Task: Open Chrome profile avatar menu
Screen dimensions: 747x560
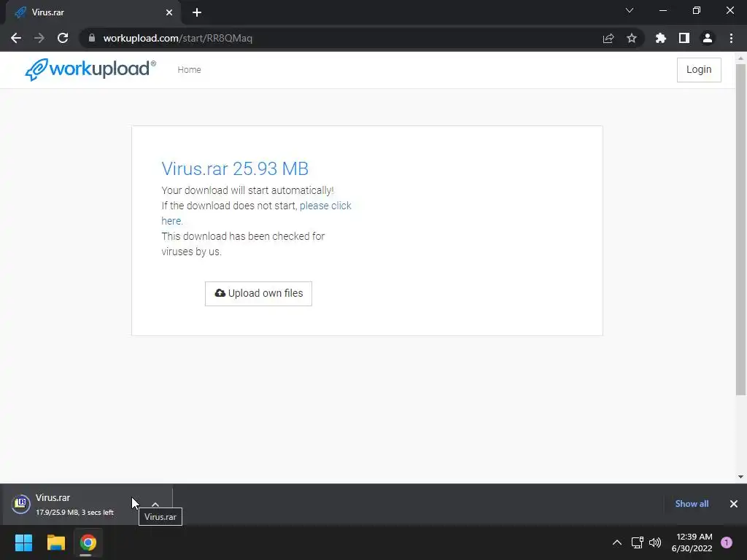Action: pos(708,38)
